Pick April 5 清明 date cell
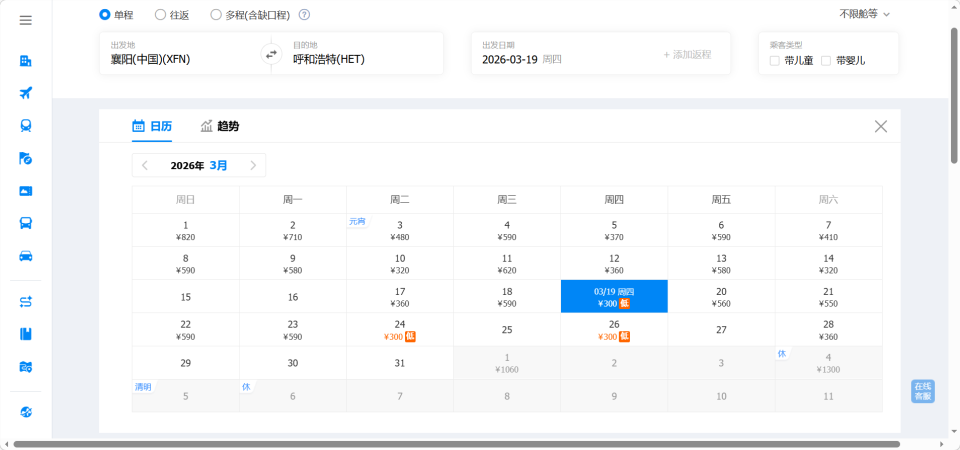The width and height of the screenshot is (960, 450). tap(186, 396)
